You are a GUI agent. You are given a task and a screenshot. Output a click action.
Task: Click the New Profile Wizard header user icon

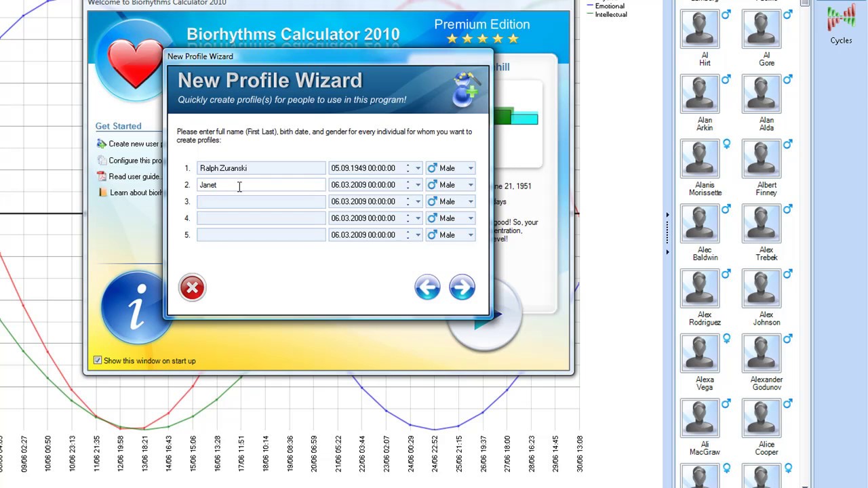[x=467, y=89]
